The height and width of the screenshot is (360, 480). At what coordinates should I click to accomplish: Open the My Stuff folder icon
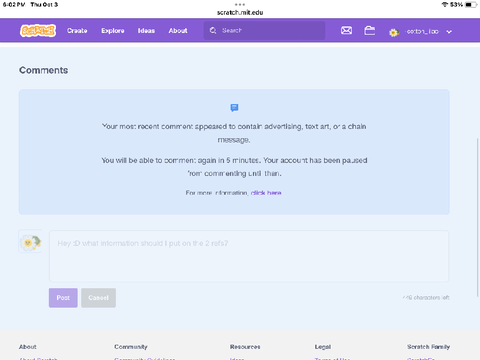(369, 31)
